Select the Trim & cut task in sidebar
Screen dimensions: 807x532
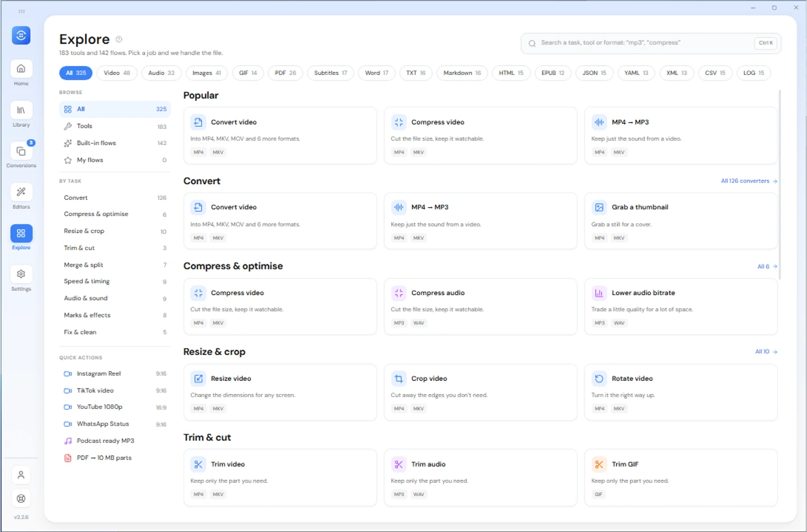[115, 248]
